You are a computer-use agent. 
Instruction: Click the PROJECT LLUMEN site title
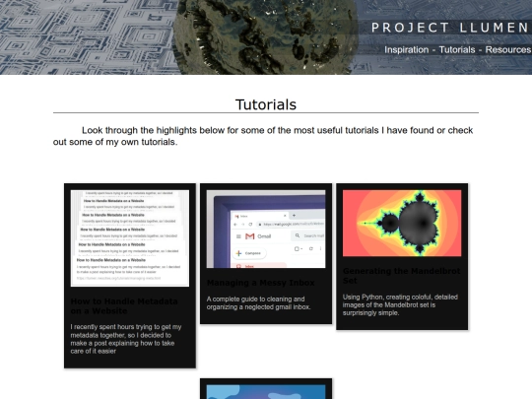[x=450, y=28]
